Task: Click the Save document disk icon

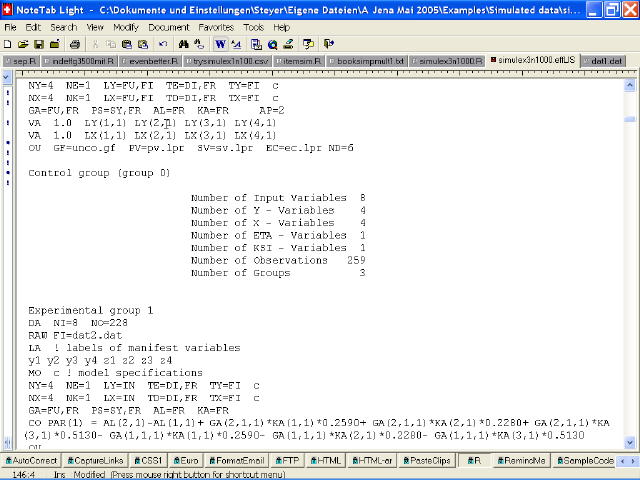Action: click(x=38, y=44)
